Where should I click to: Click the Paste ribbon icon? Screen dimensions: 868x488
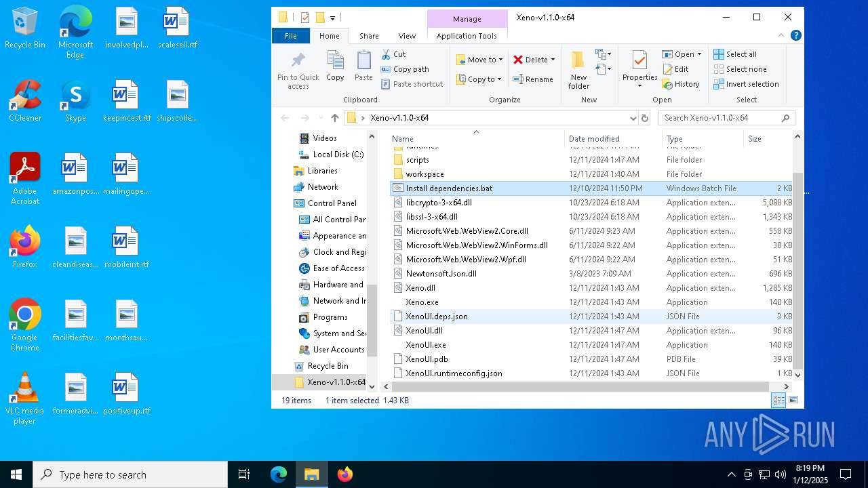363,66
